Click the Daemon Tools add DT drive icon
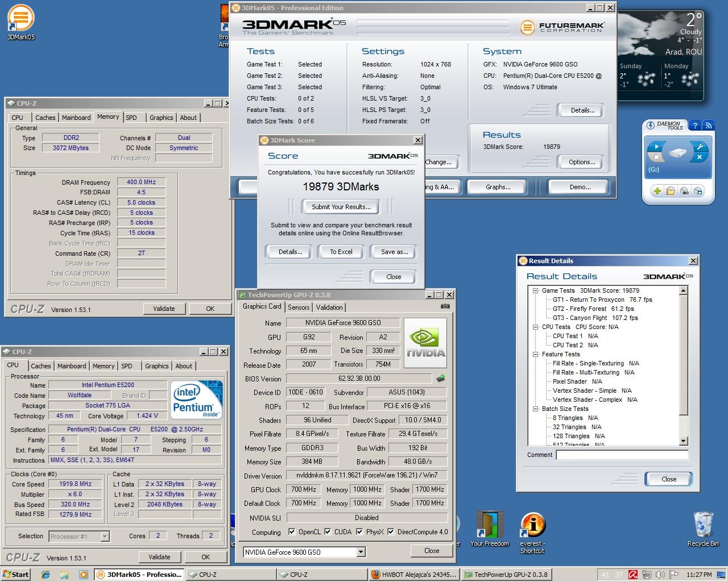728x582 pixels. pyautogui.click(x=698, y=191)
